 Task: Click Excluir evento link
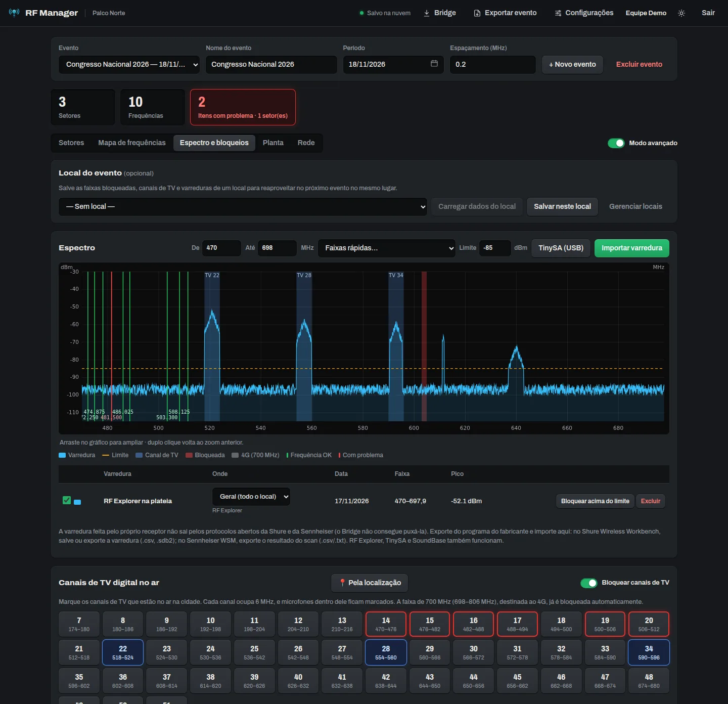pyautogui.click(x=639, y=65)
